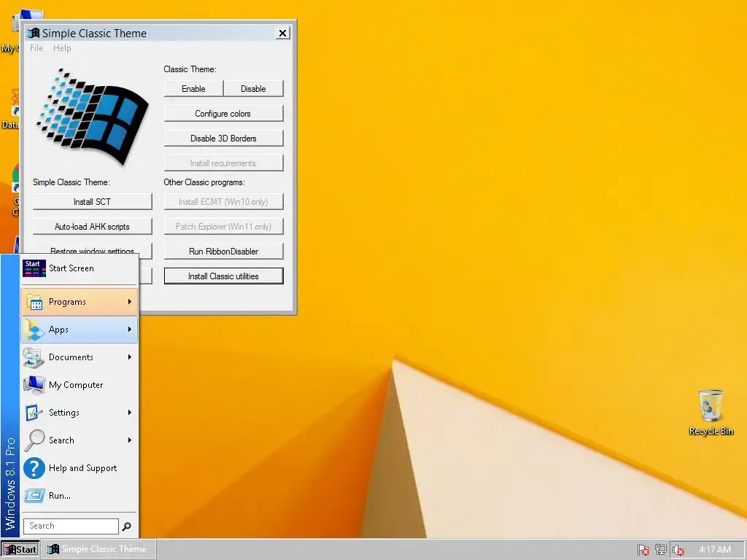Click the Start menu search field

[71, 526]
